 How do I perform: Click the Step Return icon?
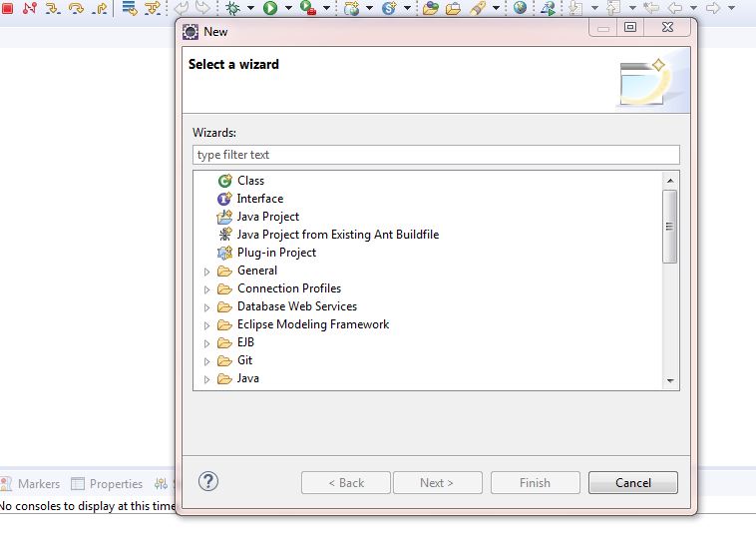[100, 8]
